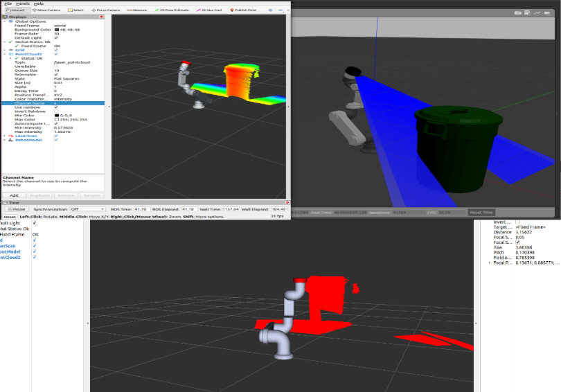Choose the 2D Pose Estimate tool
The height and width of the screenshot is (392, 561).
point(171,10)
